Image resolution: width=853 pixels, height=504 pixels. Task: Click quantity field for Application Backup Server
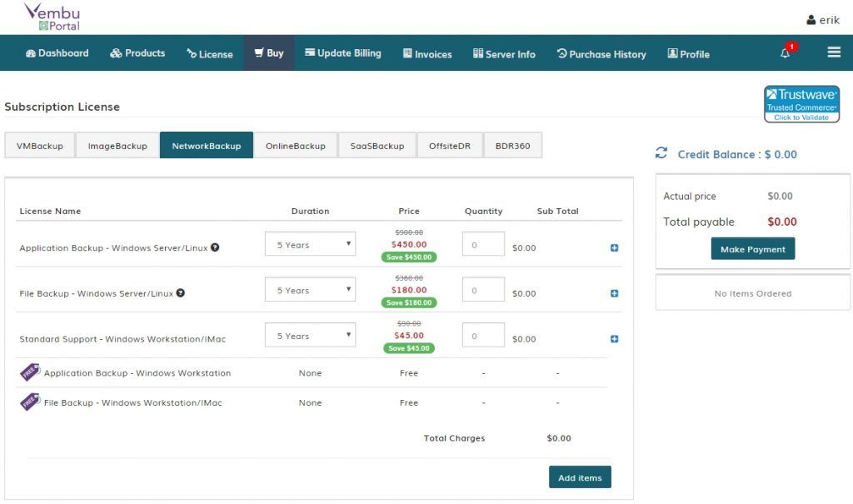pyautogui.click(x=484, y=244)
